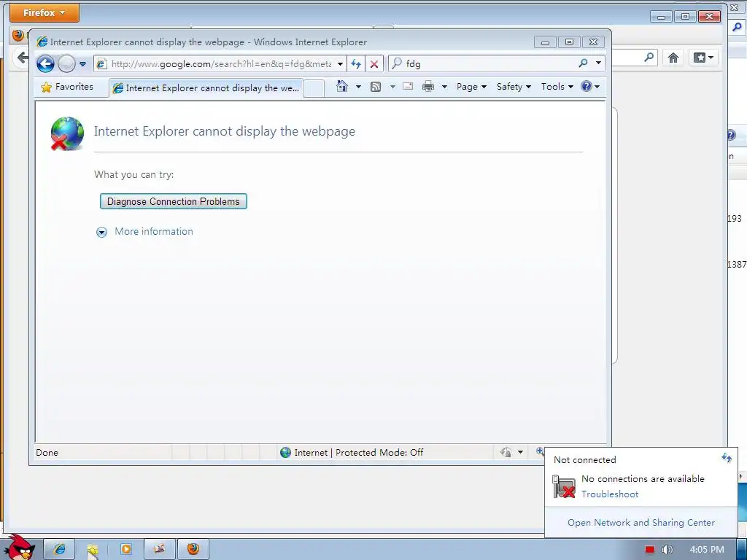This screenshot has height=560, width=747.
Task: Click the google.com URL in the address bar
Action: tap(220, 64)
